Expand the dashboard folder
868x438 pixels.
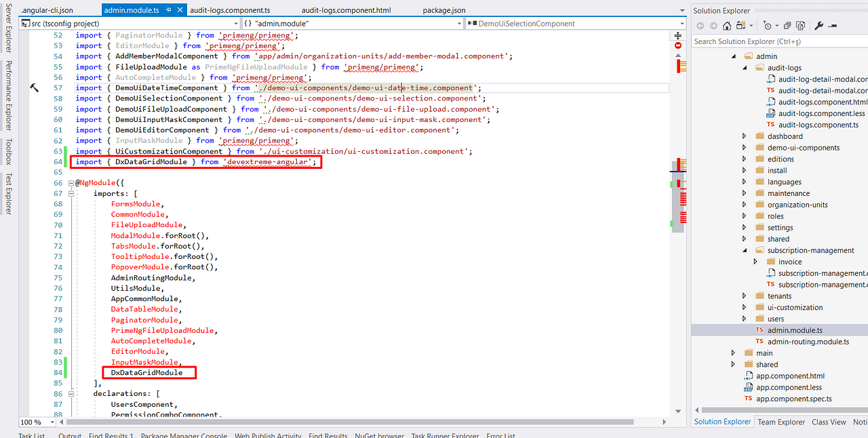[x=745, y=136]
